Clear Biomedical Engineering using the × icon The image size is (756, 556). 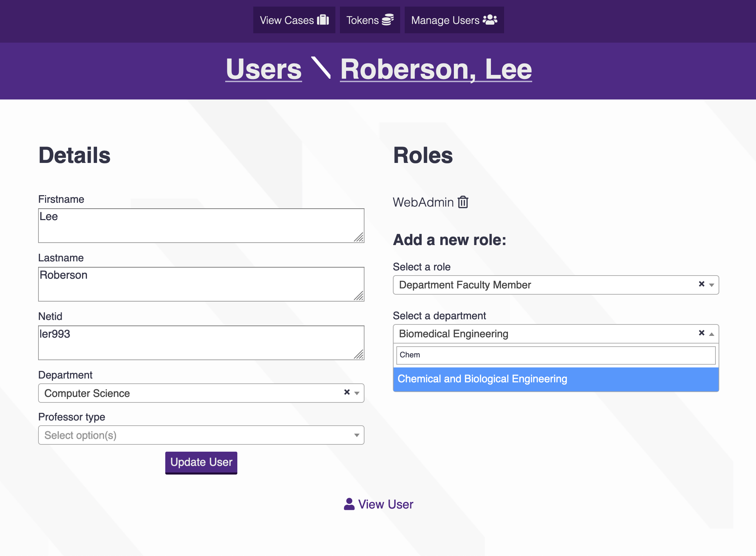702,333
